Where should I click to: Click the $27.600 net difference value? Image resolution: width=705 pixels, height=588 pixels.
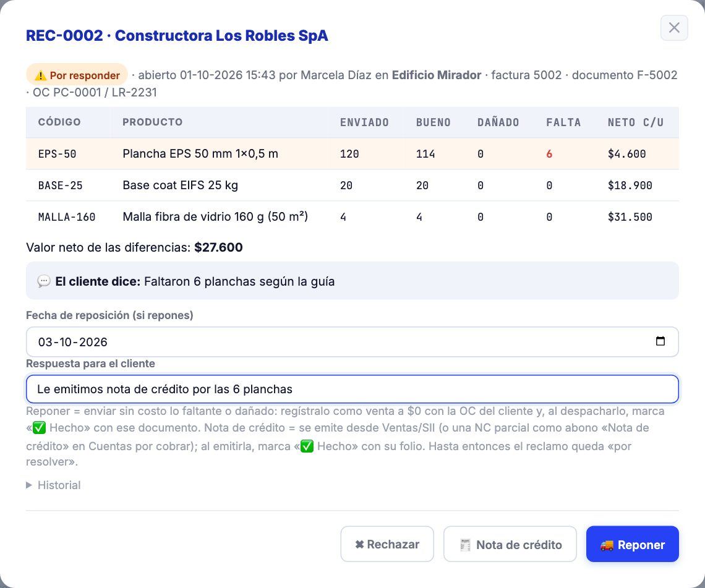click(218, 247)
